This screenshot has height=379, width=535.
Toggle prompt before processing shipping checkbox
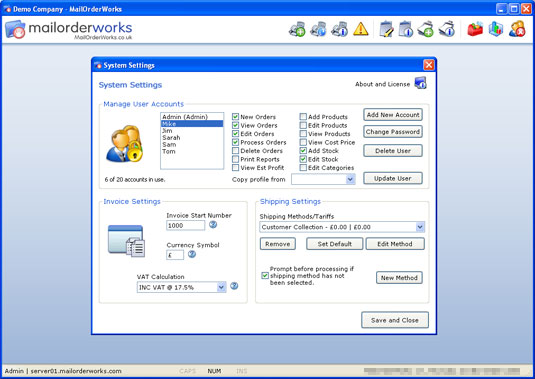[265, 276]
